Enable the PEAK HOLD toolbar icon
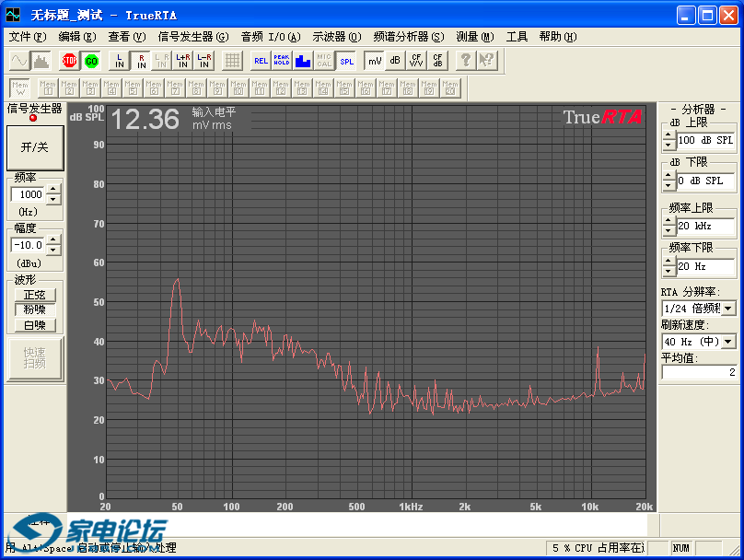744x560 pixels. 282,61
